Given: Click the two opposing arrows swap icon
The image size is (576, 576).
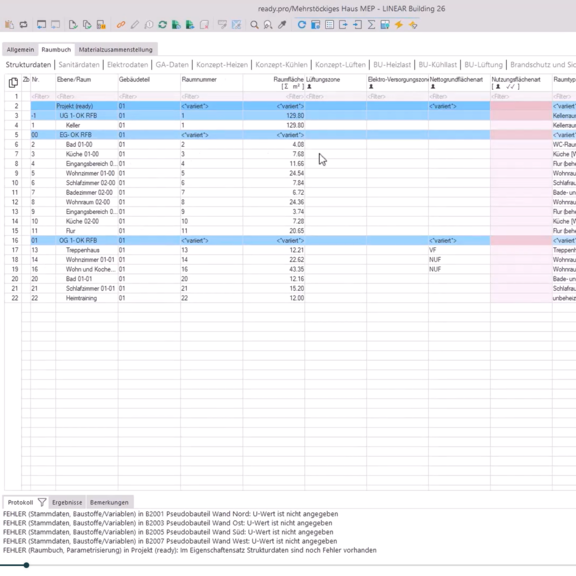Looking at the screenshot, I should [24, 25].
